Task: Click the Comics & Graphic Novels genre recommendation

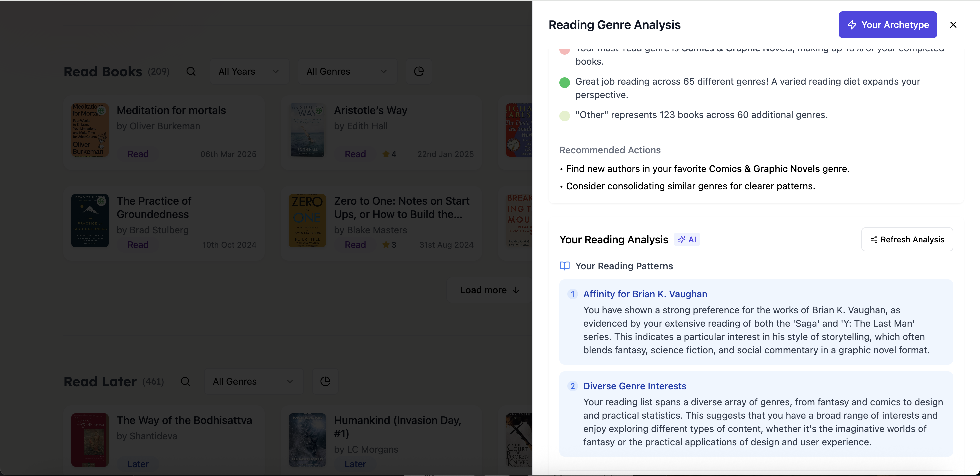Action: click(708, 169)
